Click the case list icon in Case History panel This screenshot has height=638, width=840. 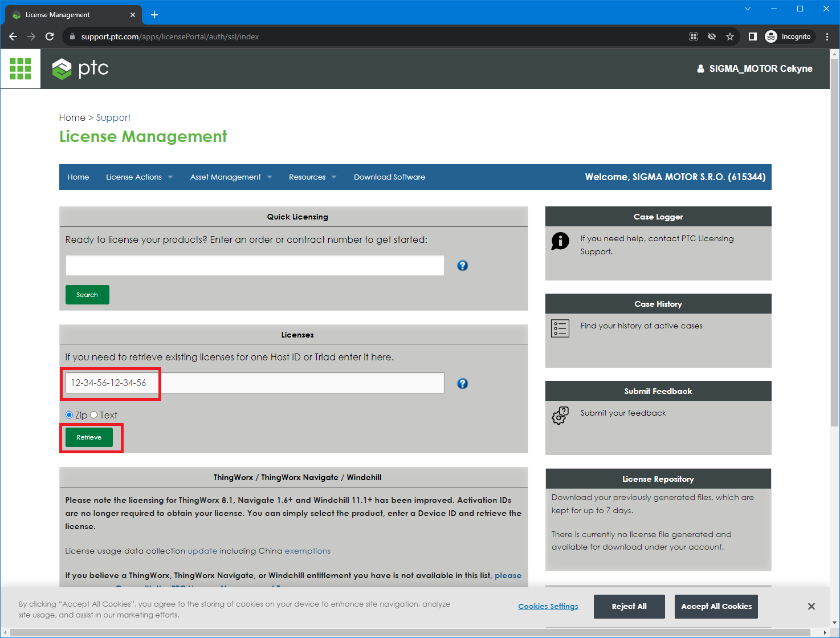coord(560,328)
